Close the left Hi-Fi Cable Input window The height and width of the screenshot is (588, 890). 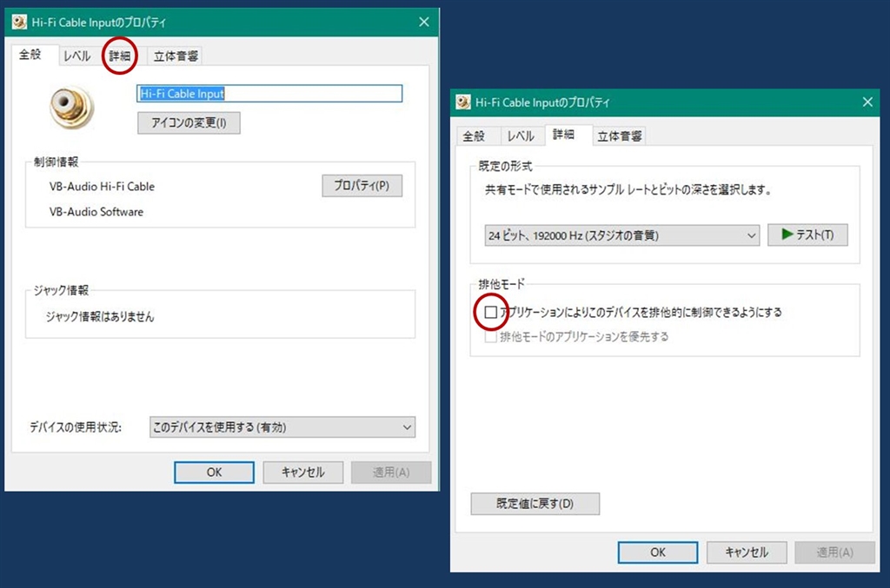pyautogui.click(x=424, y=22)
